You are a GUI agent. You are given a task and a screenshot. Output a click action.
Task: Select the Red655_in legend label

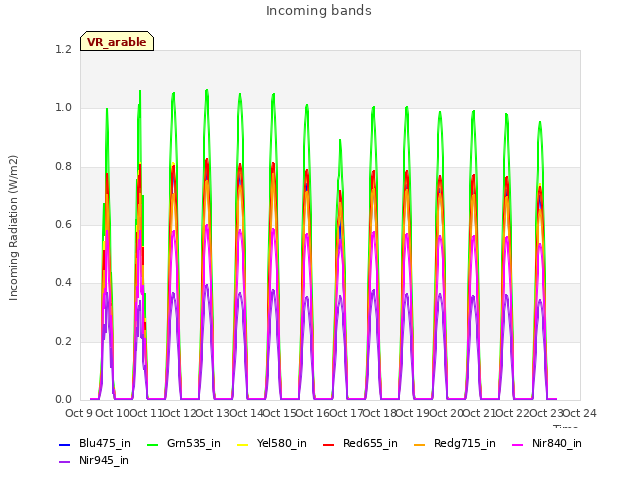pos(370,443)
